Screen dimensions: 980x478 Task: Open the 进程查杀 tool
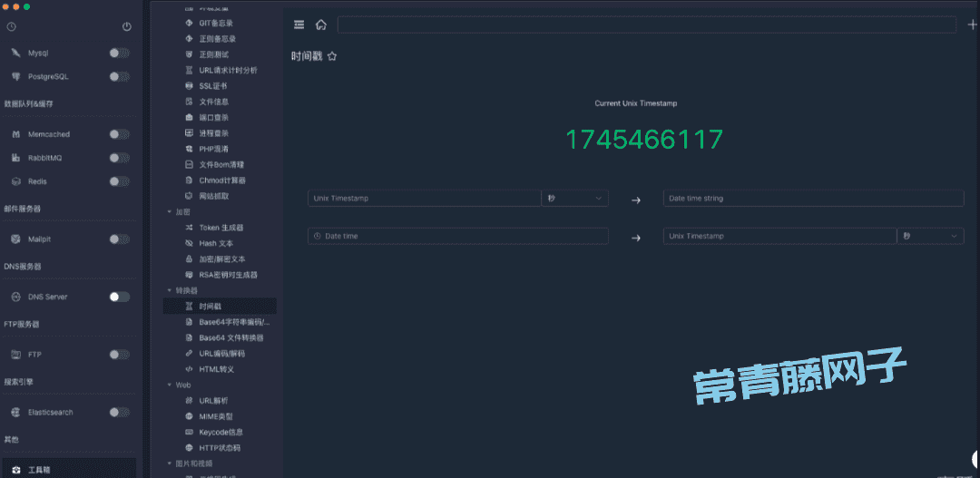click(x=220, y=133)
